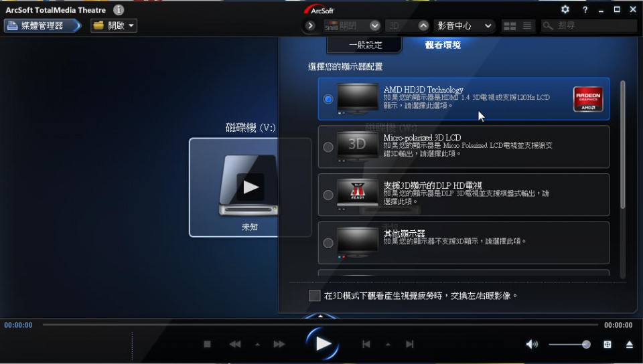Eject the disc
The image size is (643, 364).
pyautogui.click(x=630, y=345)
